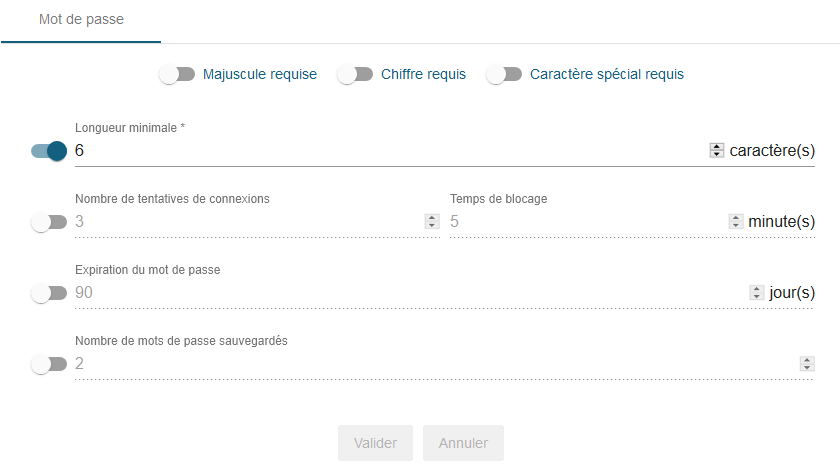Click the Valider button
The width and height of the screenshot is (840, 476).
375,443
